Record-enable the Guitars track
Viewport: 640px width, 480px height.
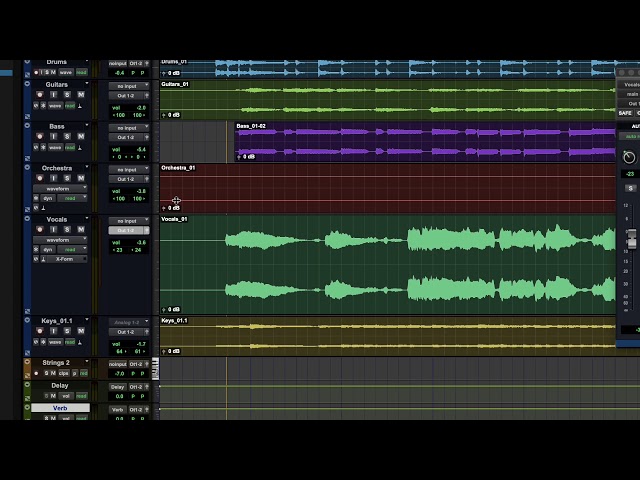pyautogui.click(x=40, y=95)
